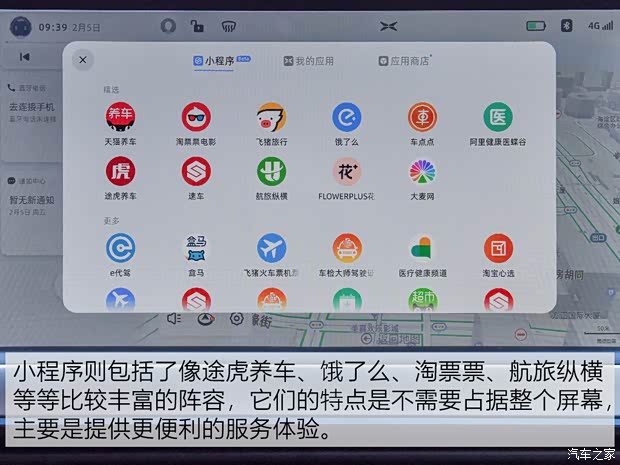Open 阿里健康医蝶谷 app icon
Image resolution: width=620 pixels, height=465 pixels.
[498, 117]
